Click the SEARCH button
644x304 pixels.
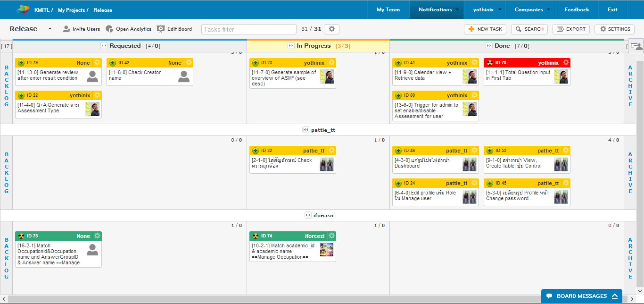tap(529, 29)
